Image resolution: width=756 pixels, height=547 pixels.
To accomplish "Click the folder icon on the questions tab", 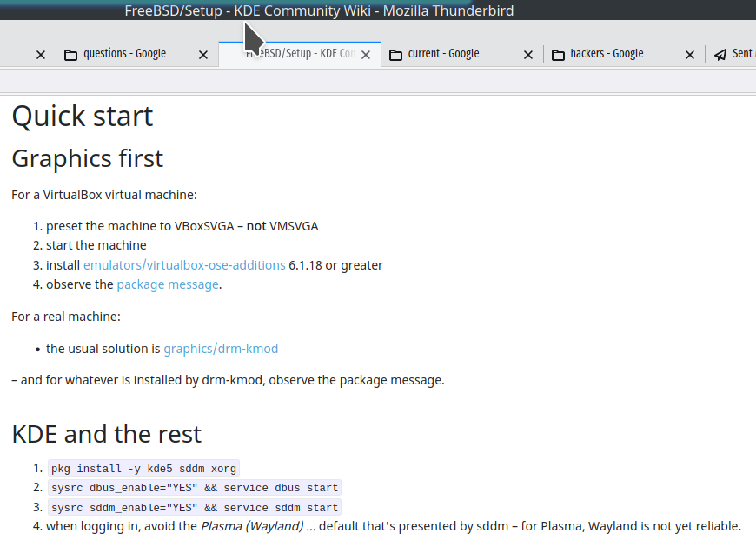I will pos(71,54).
